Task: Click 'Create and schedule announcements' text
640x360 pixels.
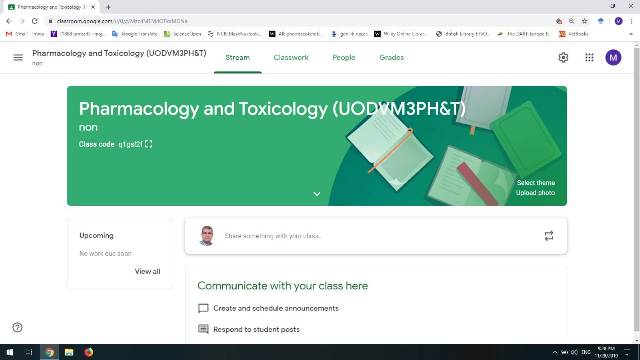Action: tap(276, 308)
